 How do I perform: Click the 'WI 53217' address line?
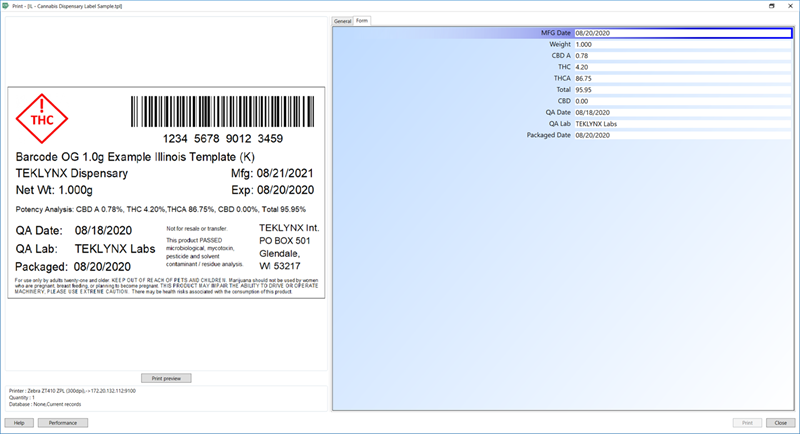tap(280, 266)
